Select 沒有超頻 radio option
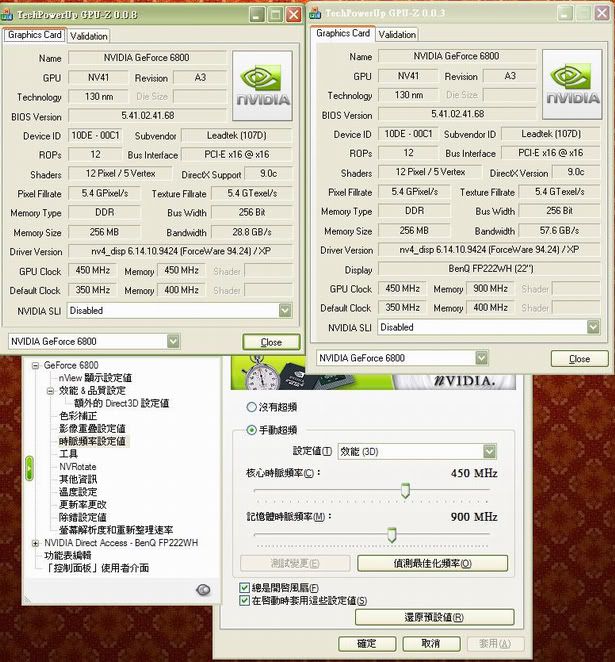The height and width of the screenshot is (662, 615). pyautogui.click(x=251, y=407)
